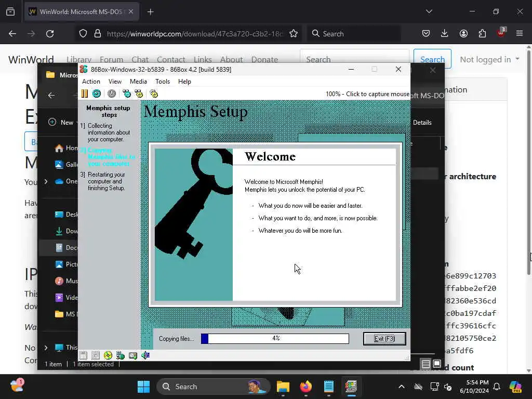Go back in Firefox
The height and width of the screenshot is (399, 532).
[12, 34]
